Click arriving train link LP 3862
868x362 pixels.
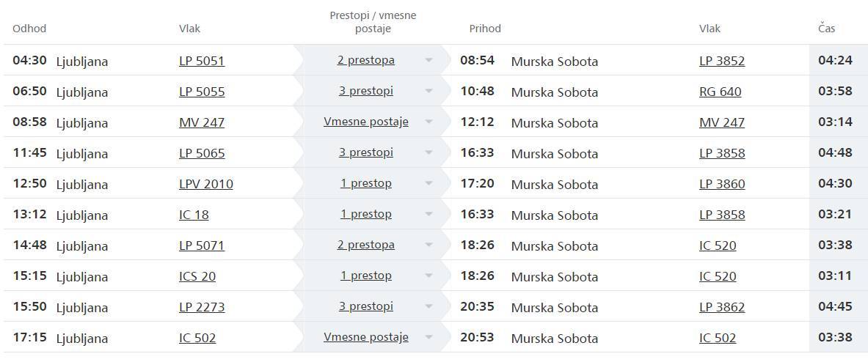tap(722, 307)
